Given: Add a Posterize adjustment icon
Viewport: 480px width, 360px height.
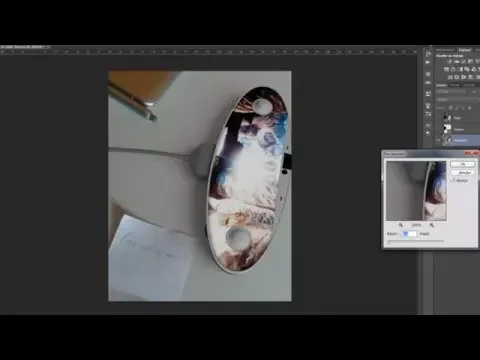Looking at the screenshot, I should 457,77.
